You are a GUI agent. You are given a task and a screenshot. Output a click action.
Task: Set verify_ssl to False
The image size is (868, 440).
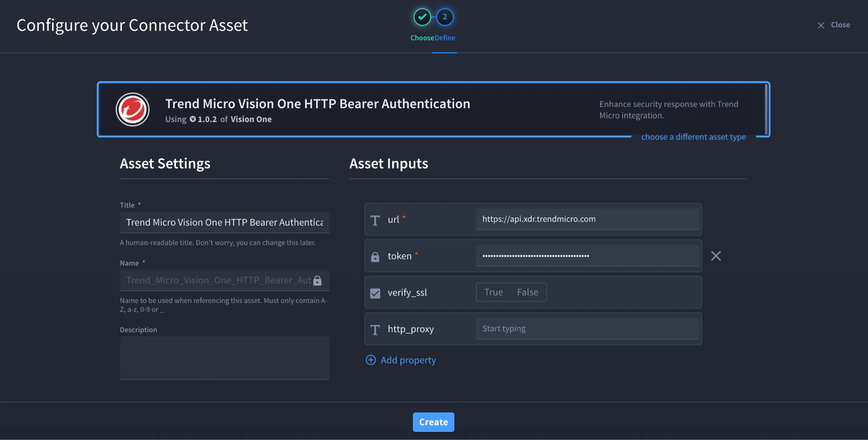[x=528, y=292]
